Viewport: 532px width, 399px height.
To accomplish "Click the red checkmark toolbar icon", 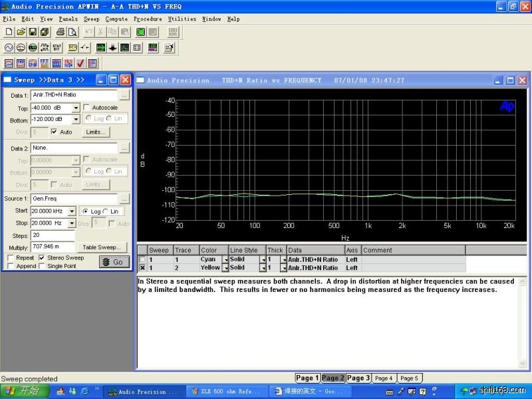I will (x=80, y=64).
